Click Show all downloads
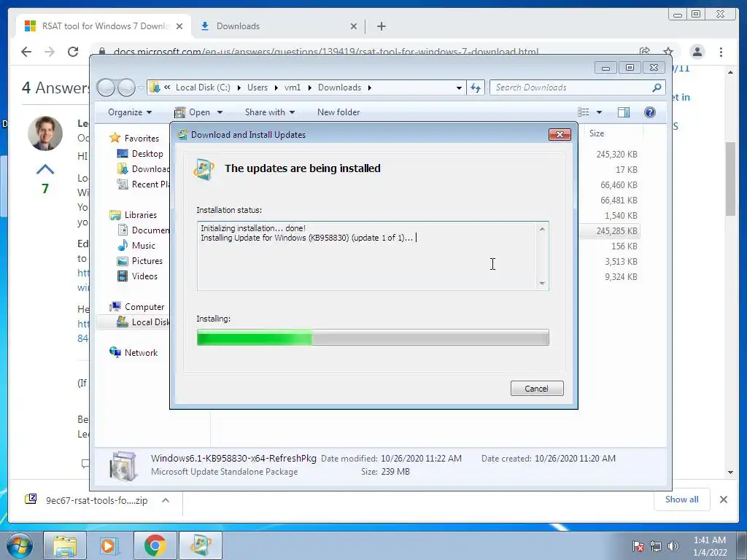 [x=682, y=499]
